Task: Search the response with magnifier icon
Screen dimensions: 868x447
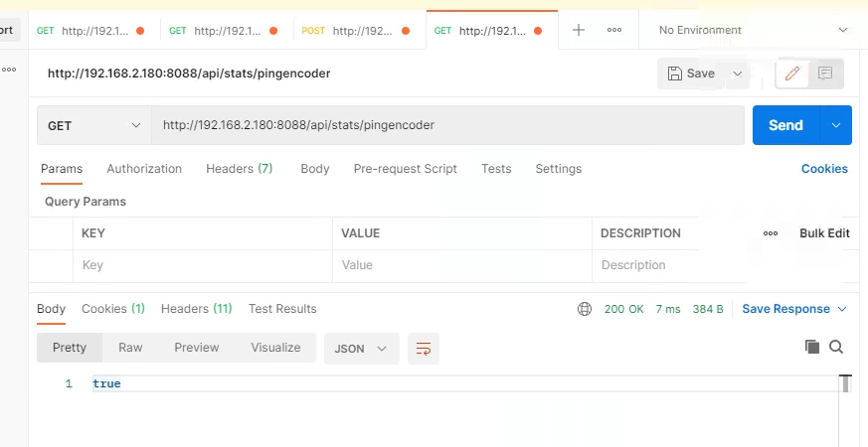Action: [x=836, y=347]
